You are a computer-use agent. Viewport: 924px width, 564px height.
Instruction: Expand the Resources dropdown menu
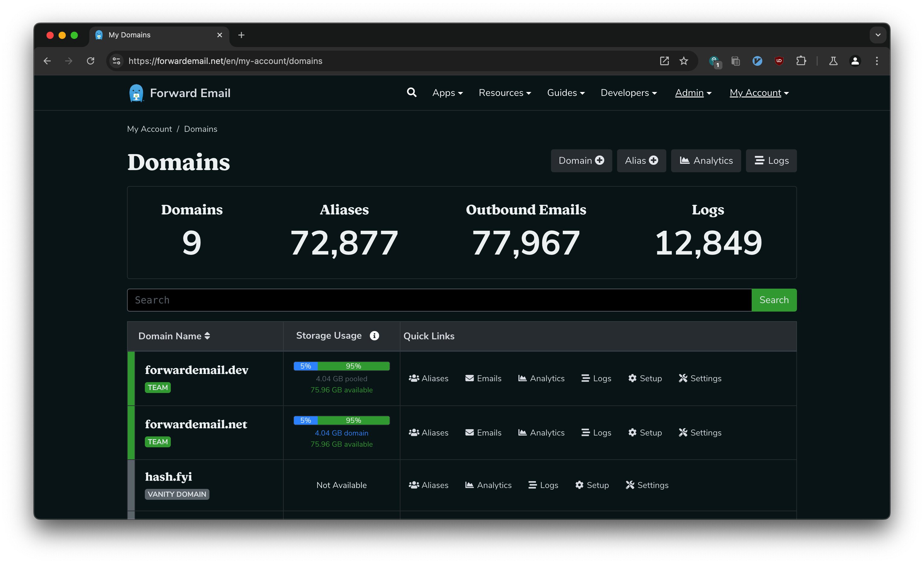pyautogui.click(x=505, y=93)
